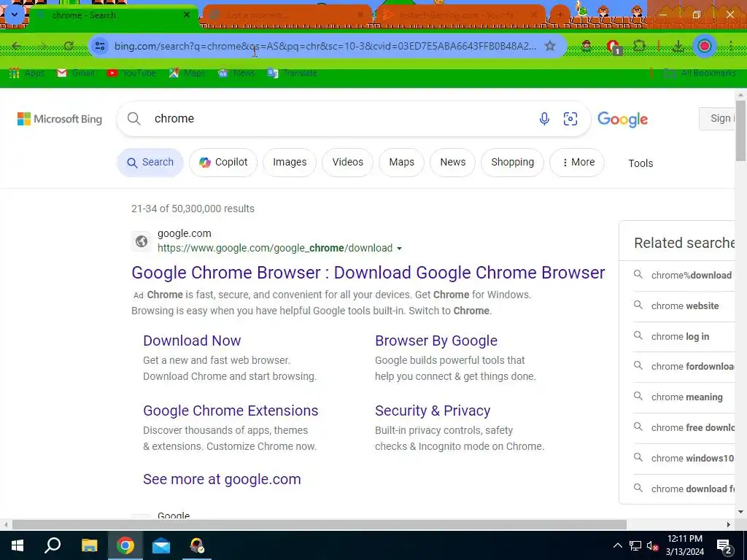Search related 'chrome log in'
This screenshot has width=747, height=560.
[684, 337]
